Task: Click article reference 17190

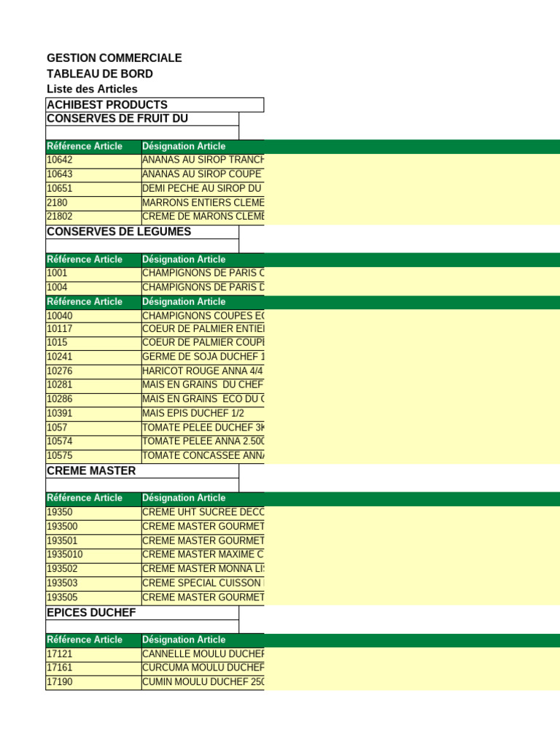Action: pyautogui.click(x=93, y=683)
